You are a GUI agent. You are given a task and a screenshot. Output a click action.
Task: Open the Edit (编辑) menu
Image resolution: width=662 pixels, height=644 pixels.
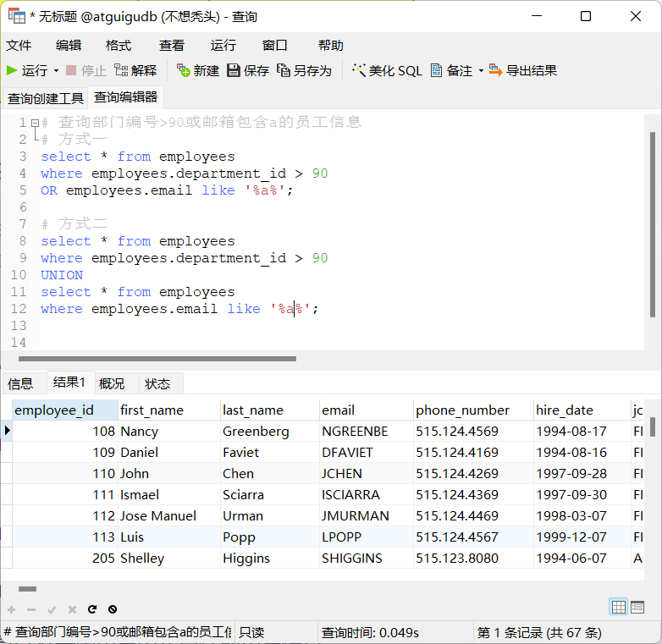[69, 45]
